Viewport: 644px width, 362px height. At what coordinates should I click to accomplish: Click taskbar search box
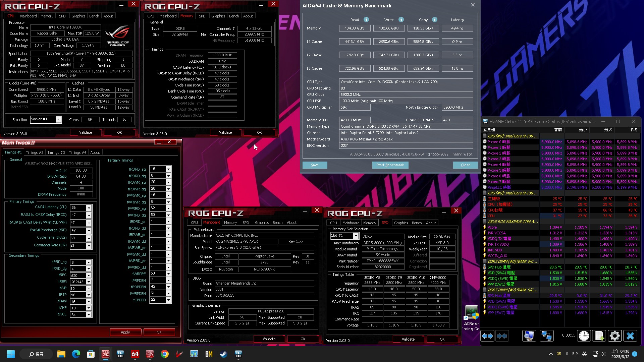click(36, 354)
